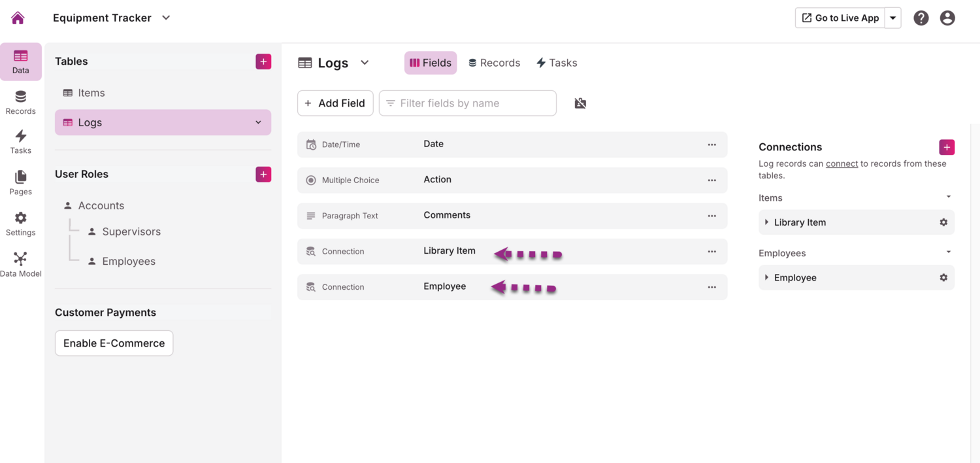The width and height of the screenshot is (980, 463).
Task: Click the Filter fields by name box
Action: (468, 103)
